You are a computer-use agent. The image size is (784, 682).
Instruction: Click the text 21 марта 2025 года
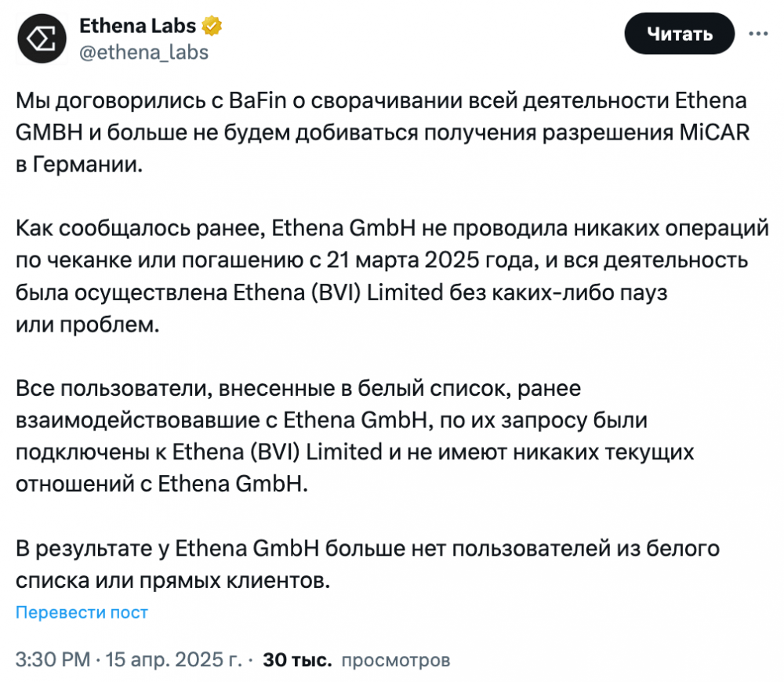click(x=433, y=260)
